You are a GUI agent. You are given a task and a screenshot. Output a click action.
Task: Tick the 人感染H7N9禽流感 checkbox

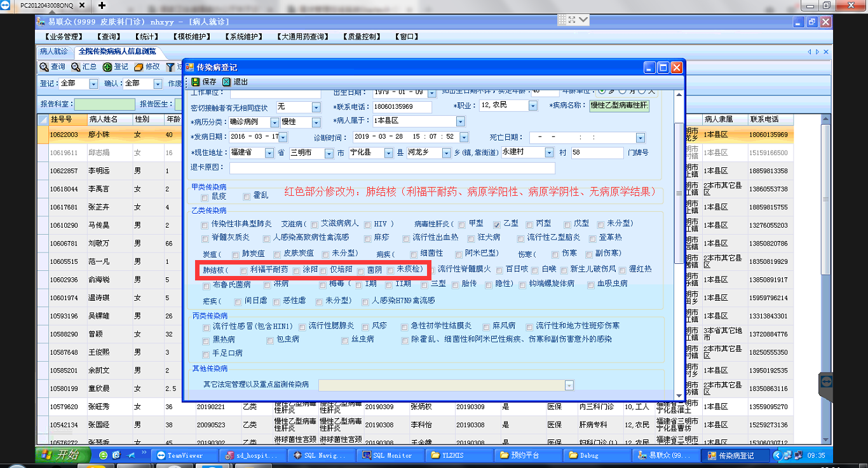[x=364, y=301]
